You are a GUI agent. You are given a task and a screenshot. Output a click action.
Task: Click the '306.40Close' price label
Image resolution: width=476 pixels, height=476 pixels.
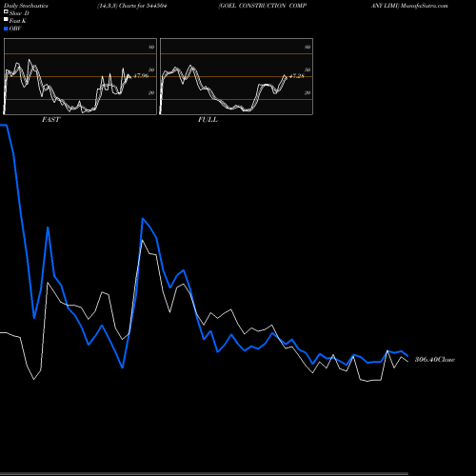click(435, 360)
